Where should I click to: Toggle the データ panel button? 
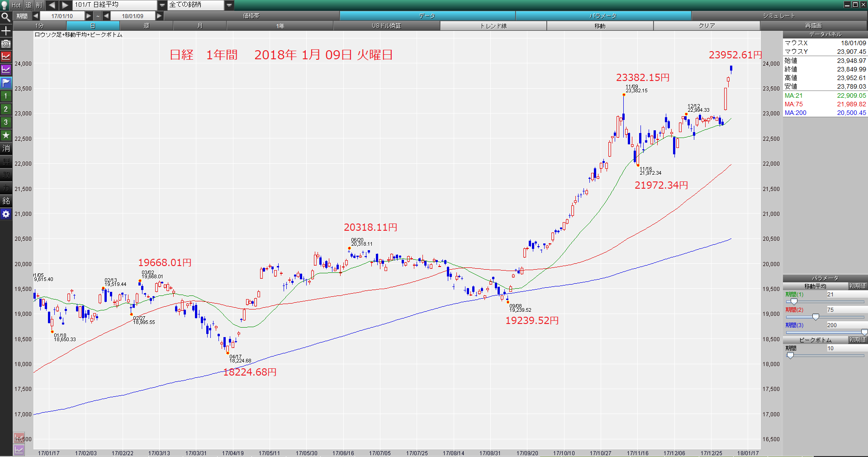pyautogui.click(x=427, y=16)
